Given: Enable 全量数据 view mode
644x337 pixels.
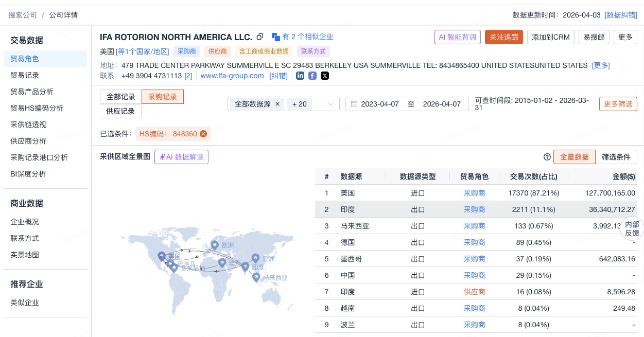Looking at the screenshot, I should [575, 157].
